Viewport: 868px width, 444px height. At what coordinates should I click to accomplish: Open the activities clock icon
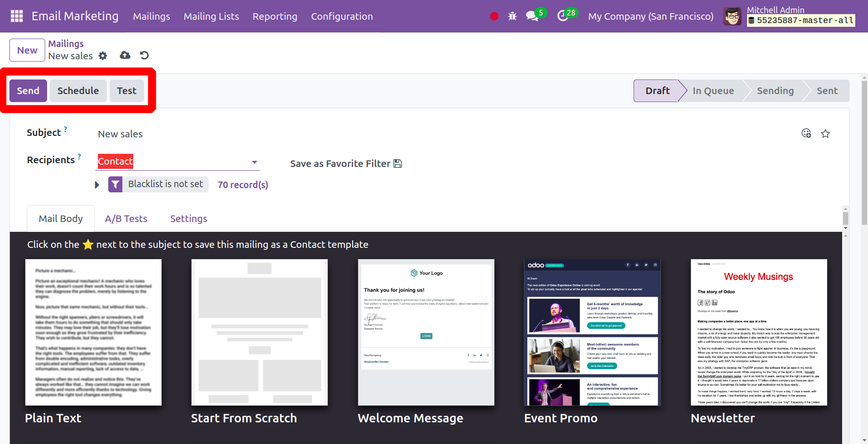(563, 16)
